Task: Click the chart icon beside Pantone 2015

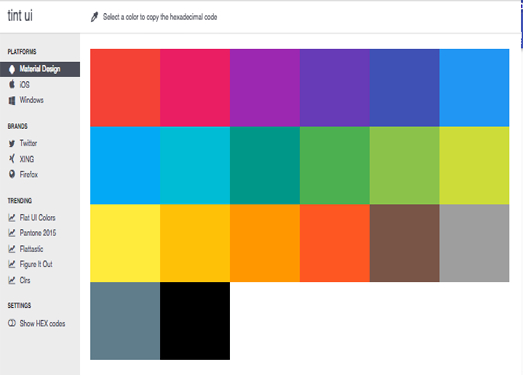Action: [x=12, y=233]
